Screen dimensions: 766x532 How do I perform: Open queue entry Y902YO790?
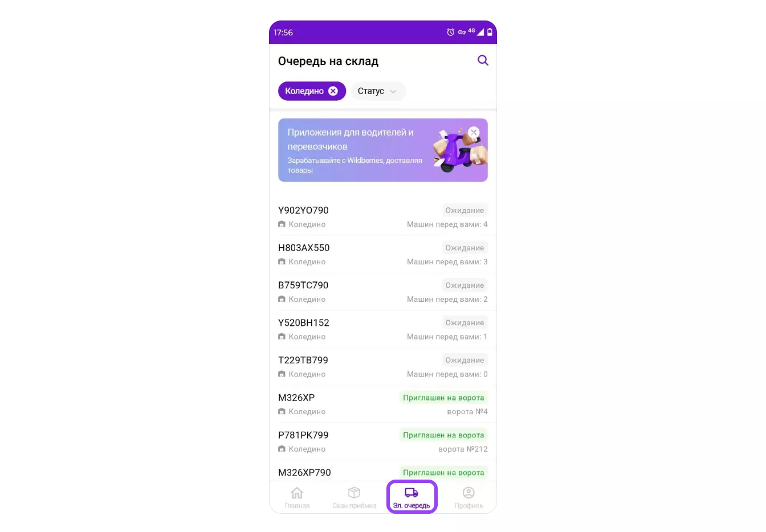(382, 217)
